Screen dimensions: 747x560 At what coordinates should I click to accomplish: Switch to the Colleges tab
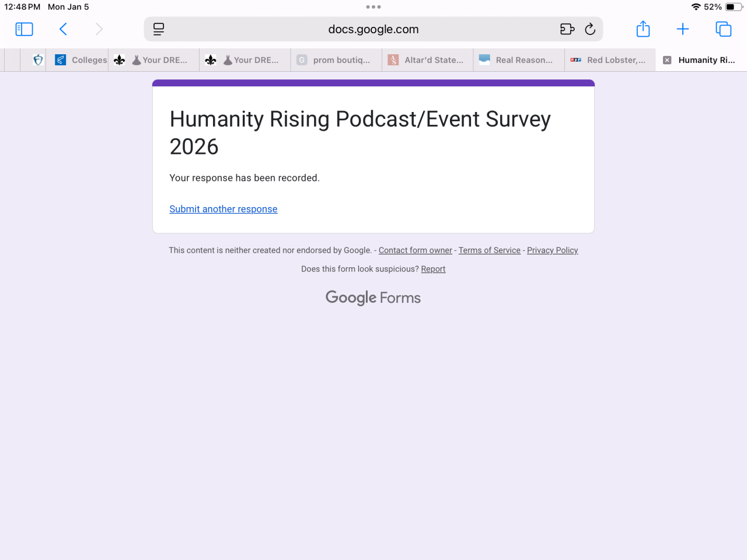click(82, 60)
